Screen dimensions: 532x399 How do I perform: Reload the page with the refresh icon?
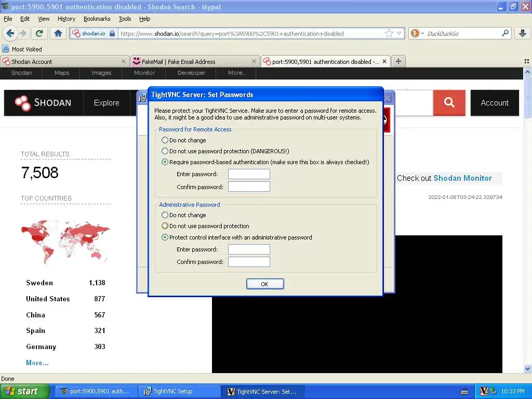[x=39, y=33]
